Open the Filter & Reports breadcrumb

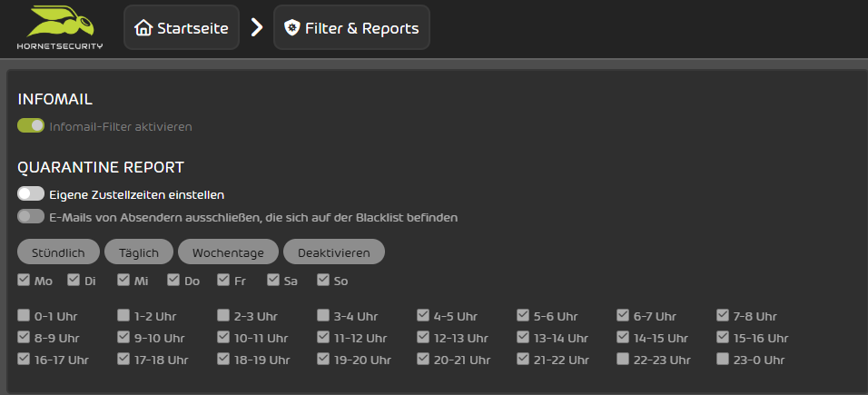tap(351, 28)
